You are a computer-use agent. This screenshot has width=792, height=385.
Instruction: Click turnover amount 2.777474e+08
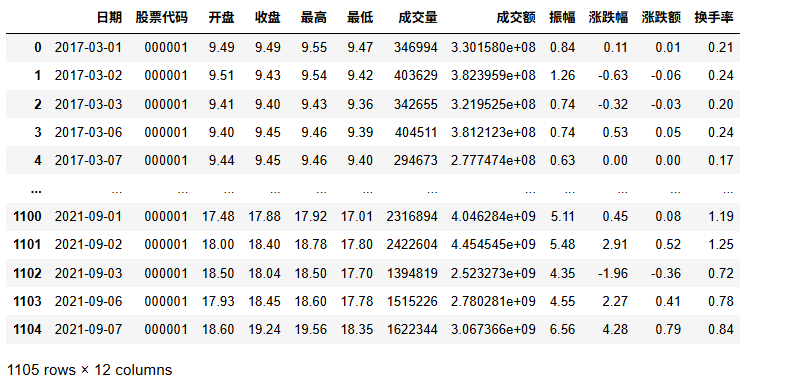[493, 161]
